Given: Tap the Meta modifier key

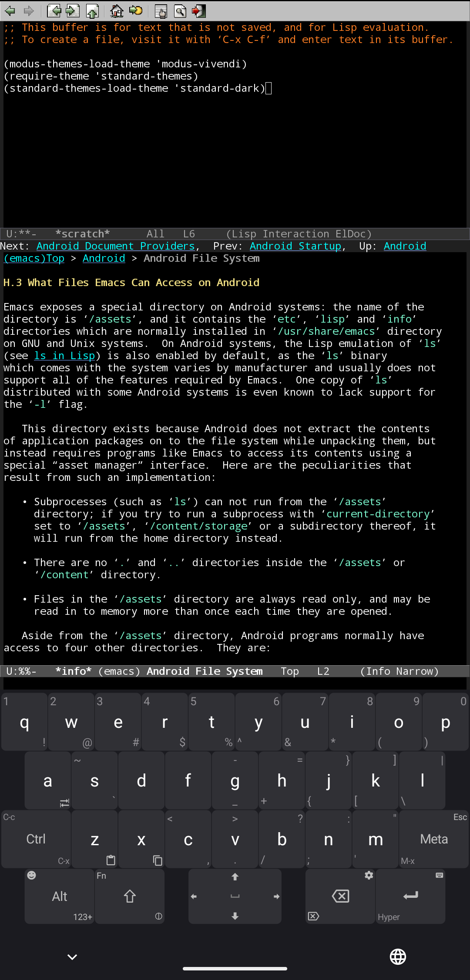Looking at the screenshot, I should tap(434, 839).
